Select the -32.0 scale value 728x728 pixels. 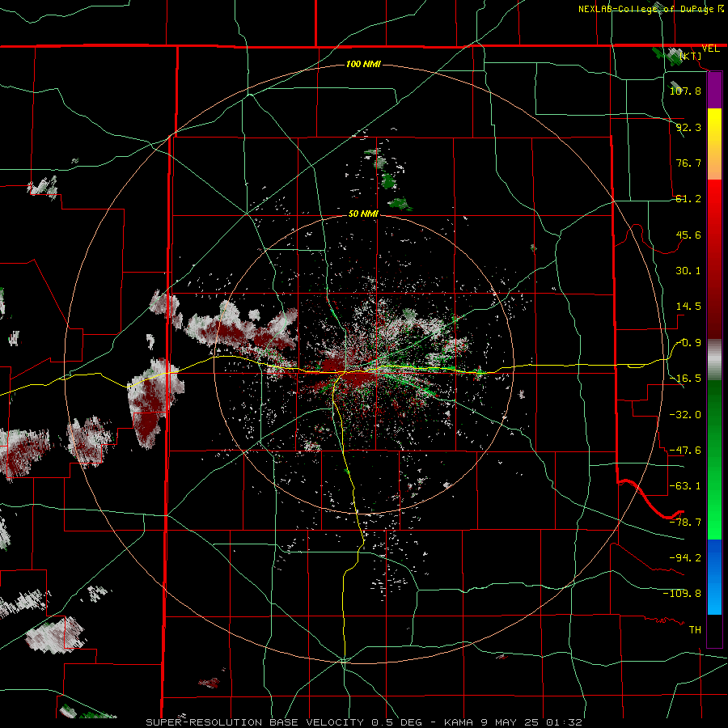[685, 414]
